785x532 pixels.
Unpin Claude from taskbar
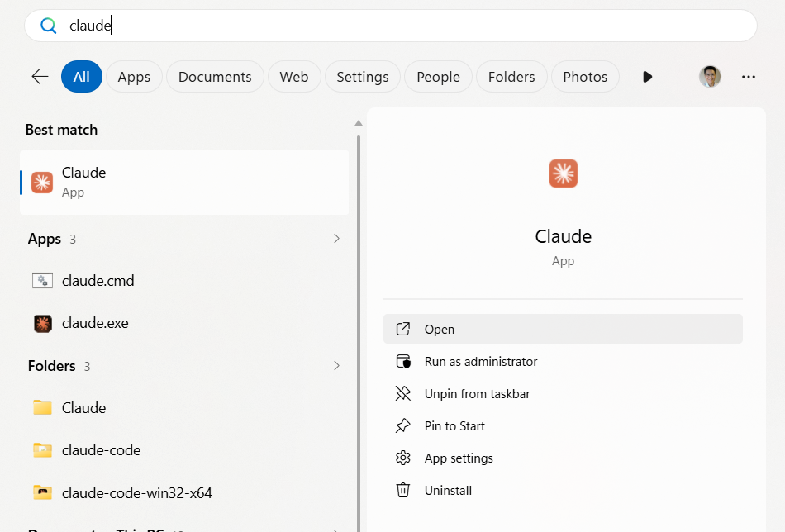(x=563, y=394)
